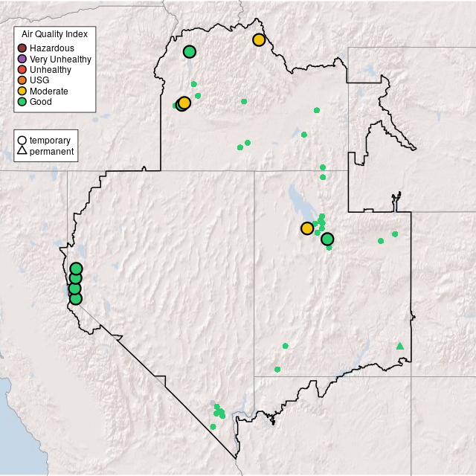Click the 'permanent' label text in legend
The image size is (476, 476).
[51, 151]
